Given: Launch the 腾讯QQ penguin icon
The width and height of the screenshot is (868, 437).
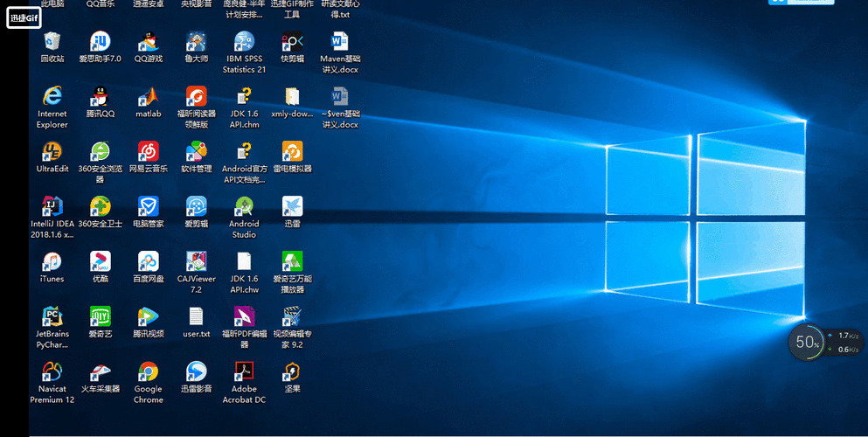Looking at the screenshot, I should point(101,96).
